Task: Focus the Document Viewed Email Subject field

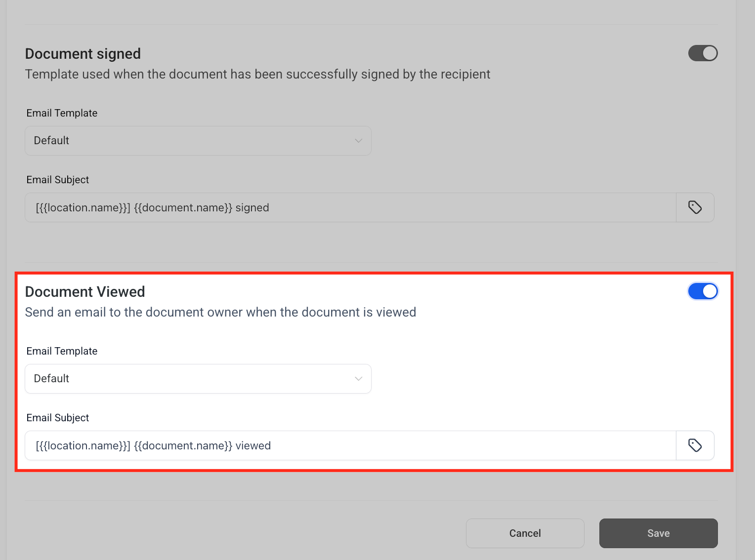Action: pyautogui.click(x=350, y=445)
